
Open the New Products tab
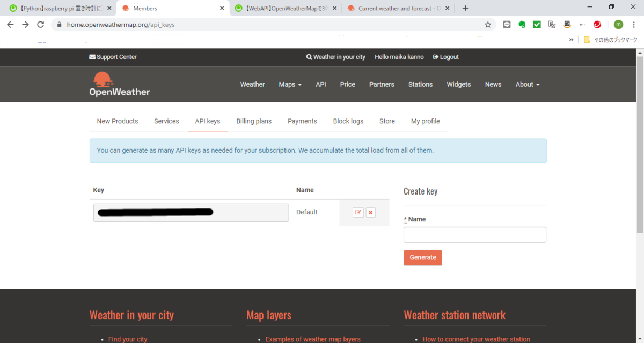[x=118, y=121]
